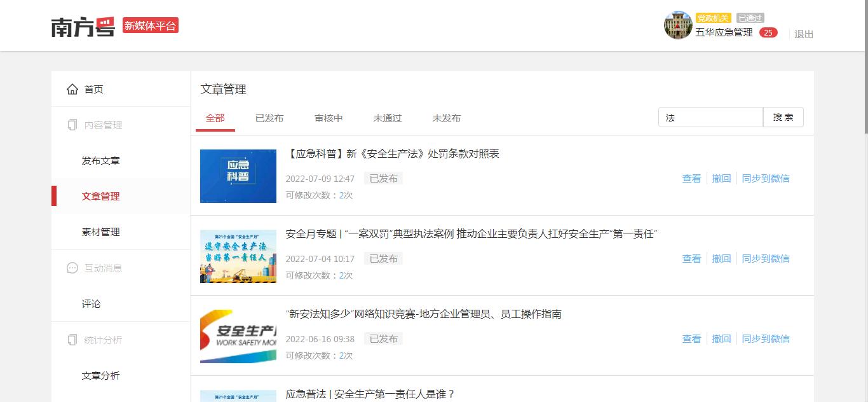Screen dimensions: 868x402
Task: Open the 五华应急管理 account avatar
Action: [x=678, y=25]
